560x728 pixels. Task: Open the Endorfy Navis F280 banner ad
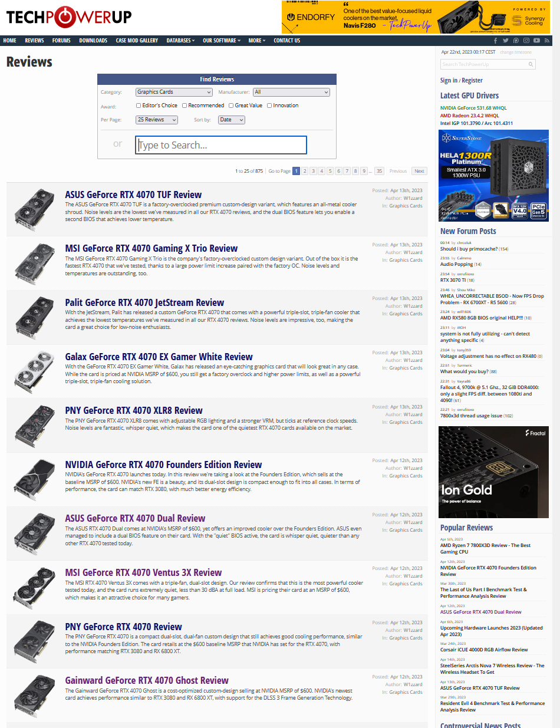[416, 17]
